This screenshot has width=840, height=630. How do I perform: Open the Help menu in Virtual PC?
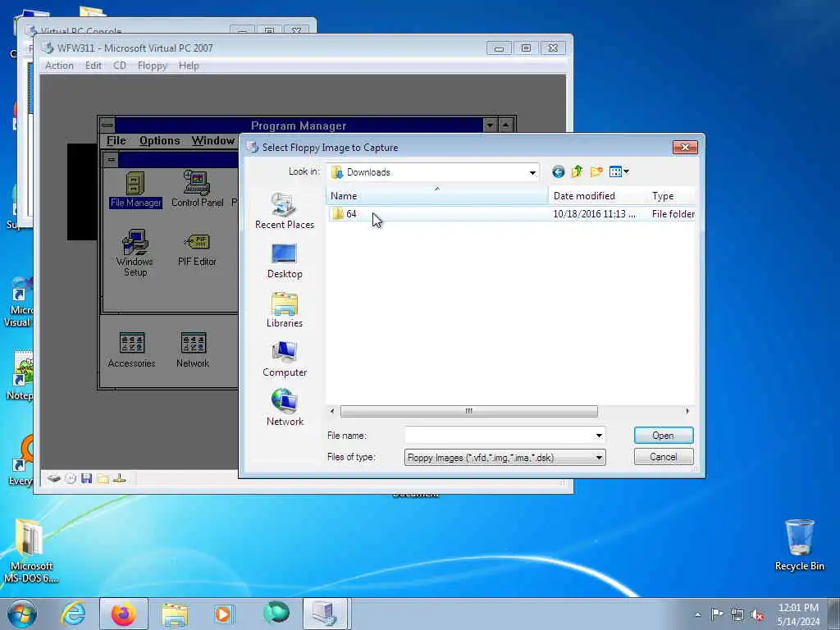(x=189, y=66)
